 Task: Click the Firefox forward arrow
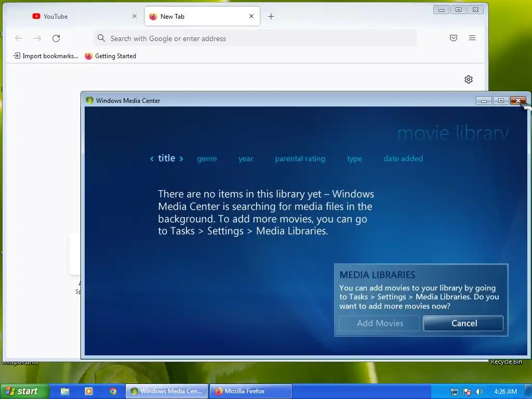(x=37, y=38)
